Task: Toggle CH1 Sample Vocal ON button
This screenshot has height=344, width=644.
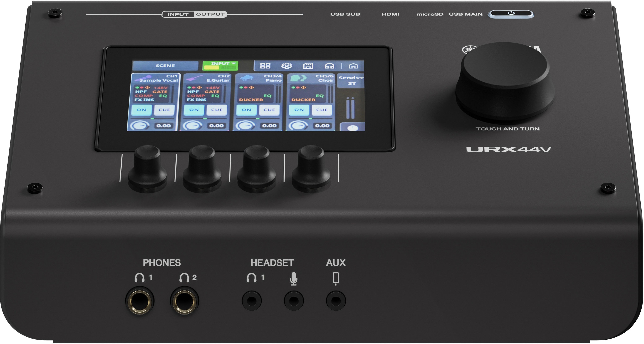Action: 142,110
